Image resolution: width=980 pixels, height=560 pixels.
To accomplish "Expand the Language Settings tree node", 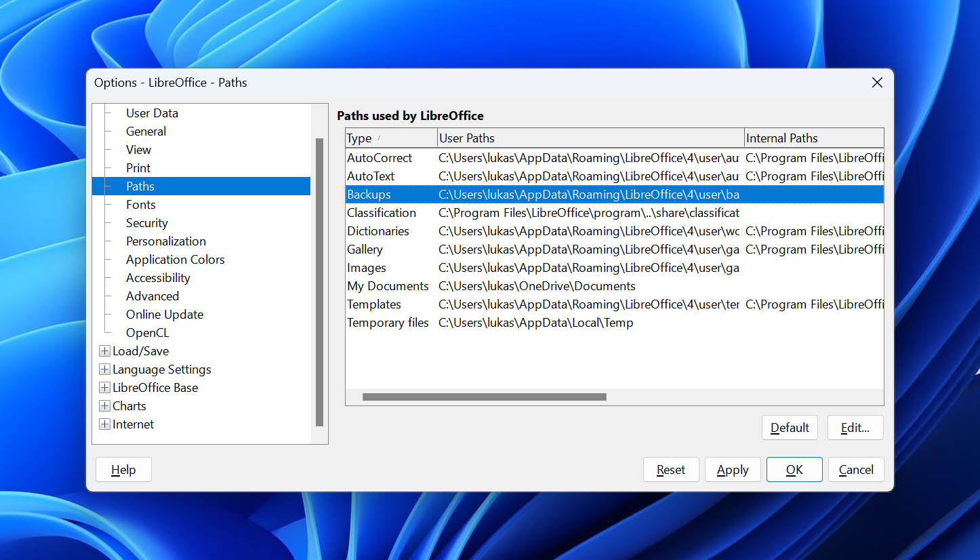I will click(x=104, y=369).
